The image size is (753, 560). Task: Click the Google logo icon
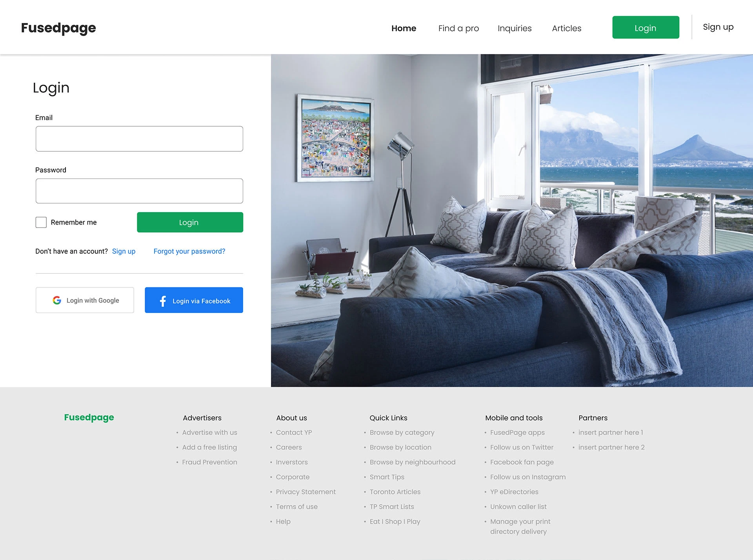57,300
